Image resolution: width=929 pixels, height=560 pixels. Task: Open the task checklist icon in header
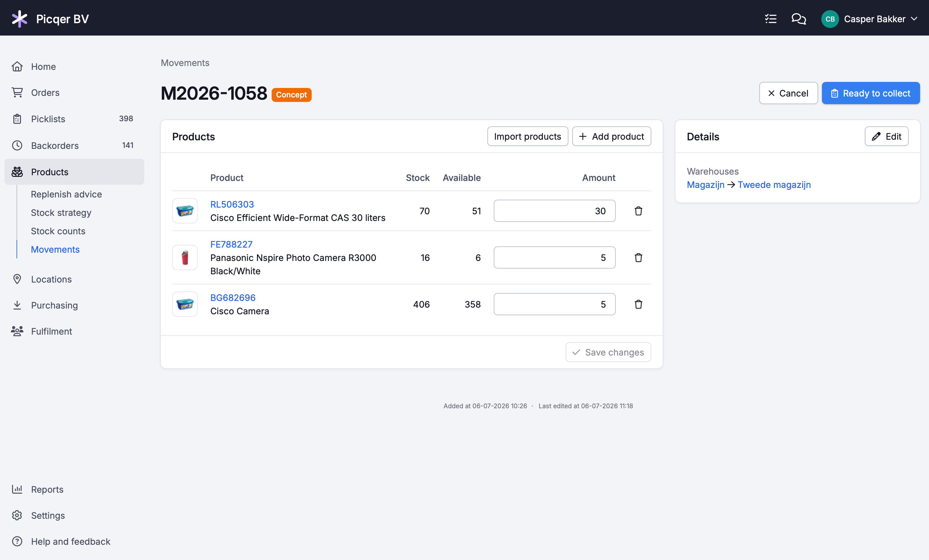770,19
